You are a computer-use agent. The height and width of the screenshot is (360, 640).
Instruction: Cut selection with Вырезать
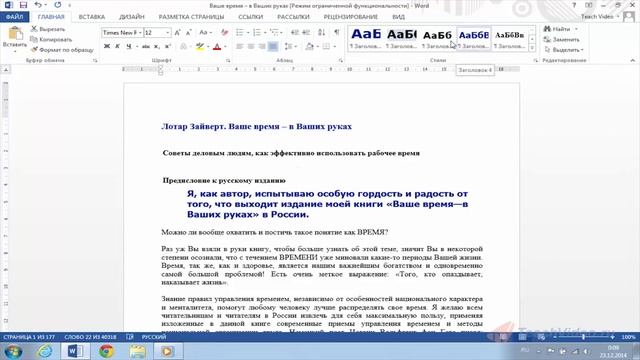click(48, 29)
